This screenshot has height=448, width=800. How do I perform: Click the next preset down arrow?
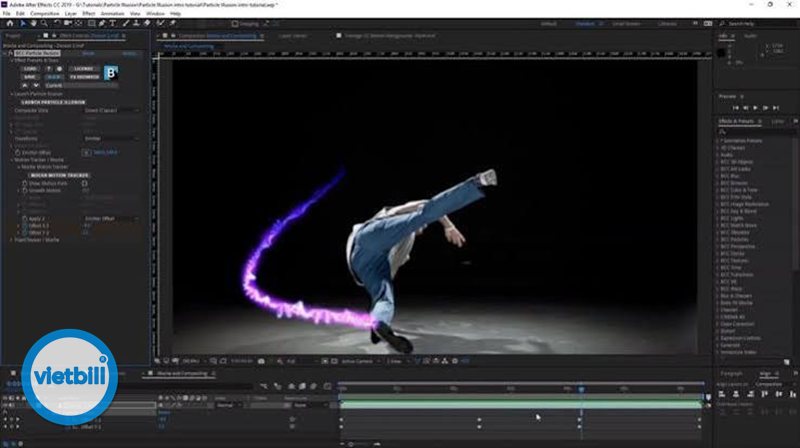(36, 85)
